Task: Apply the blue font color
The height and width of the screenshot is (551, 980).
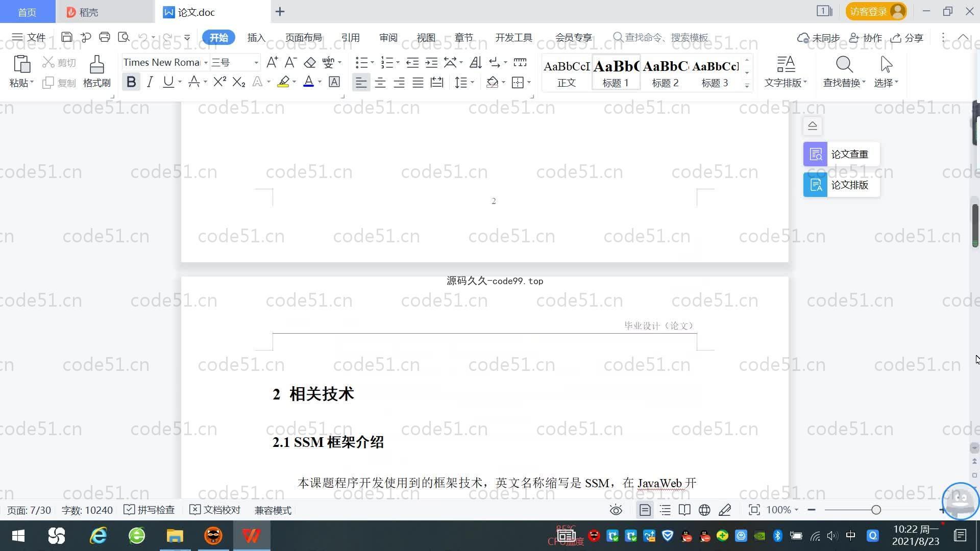Action: (x=308, y=82)
